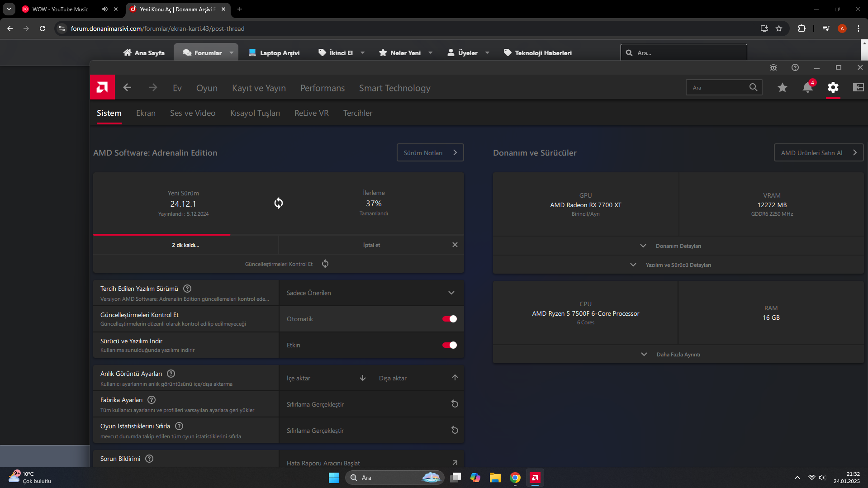Open Oyun menu in AMD software
Screen dimensions: 868x488
tap(207, 88)
